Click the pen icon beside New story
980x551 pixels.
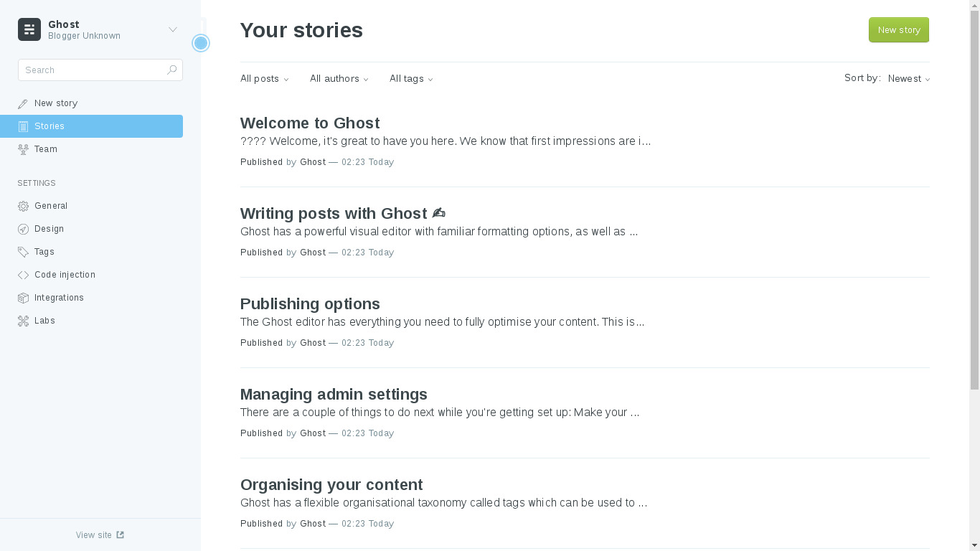pos(23,103)
